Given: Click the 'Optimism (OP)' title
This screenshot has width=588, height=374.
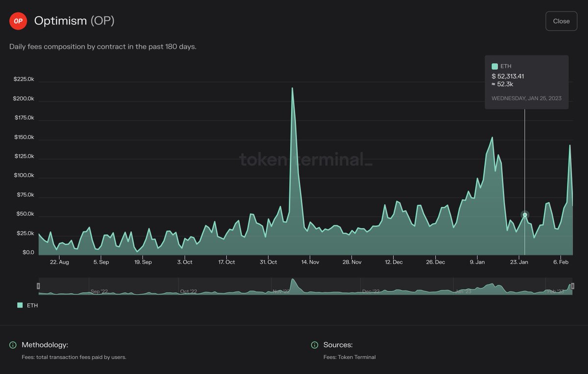Looking at the screenshot, I should tap(74, 21).
